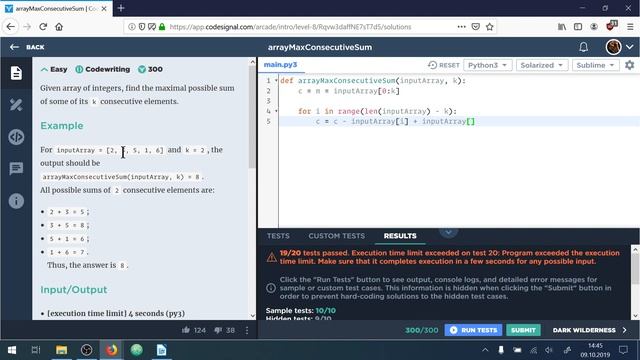The height and width of the screenshot is (360, 640).
Task: Open the Sublime keybinding dropdown
Action: pyautogui.click(x=595, y=65)
